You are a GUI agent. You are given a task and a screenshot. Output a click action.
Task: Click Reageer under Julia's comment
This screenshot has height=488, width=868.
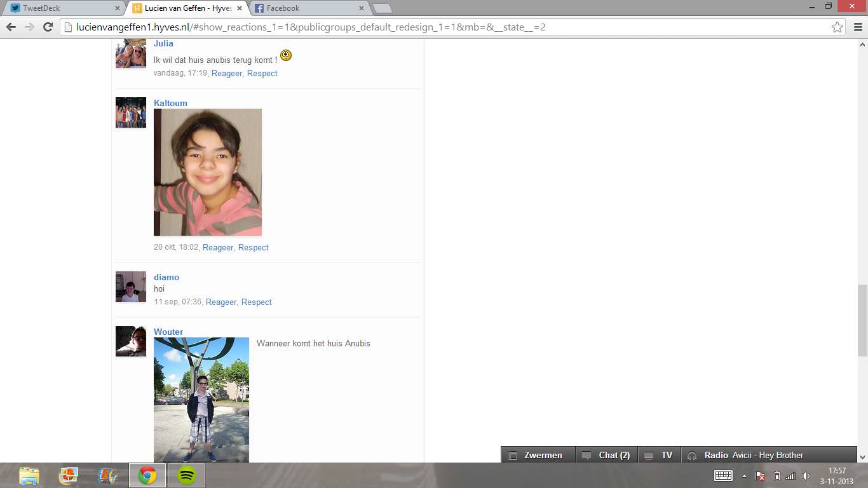coord(227,73)
